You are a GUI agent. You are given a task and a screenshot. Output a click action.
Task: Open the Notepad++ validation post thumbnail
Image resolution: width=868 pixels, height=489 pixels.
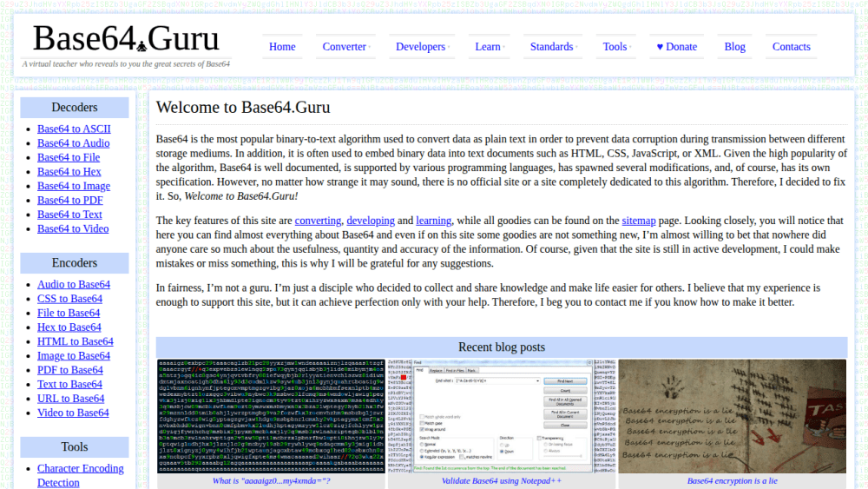click(x=502, y=416)
